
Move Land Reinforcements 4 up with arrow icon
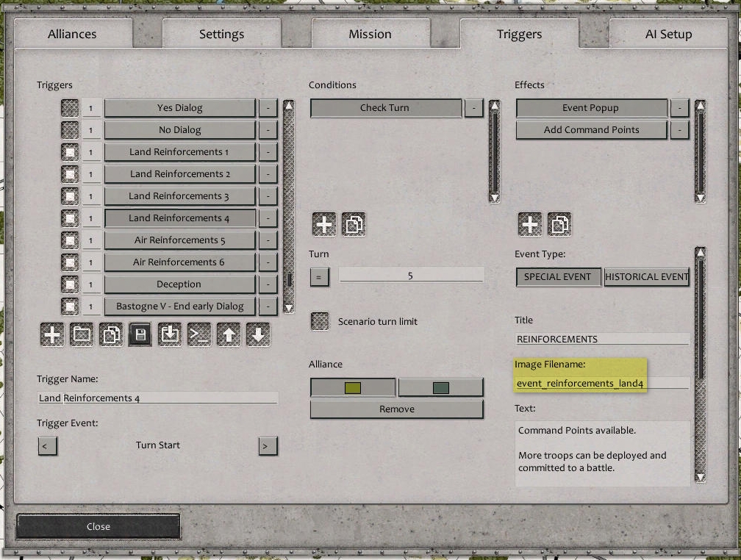tap(229, 334)
